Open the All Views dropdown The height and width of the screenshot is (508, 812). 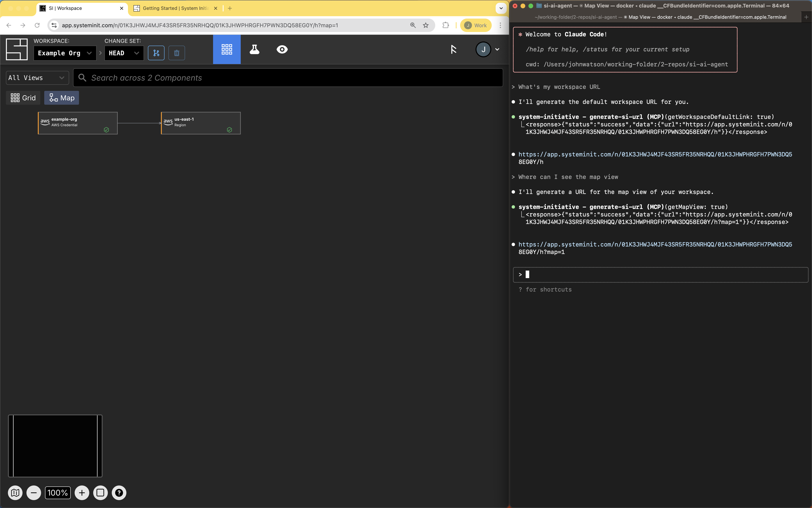tap(37, 78)
